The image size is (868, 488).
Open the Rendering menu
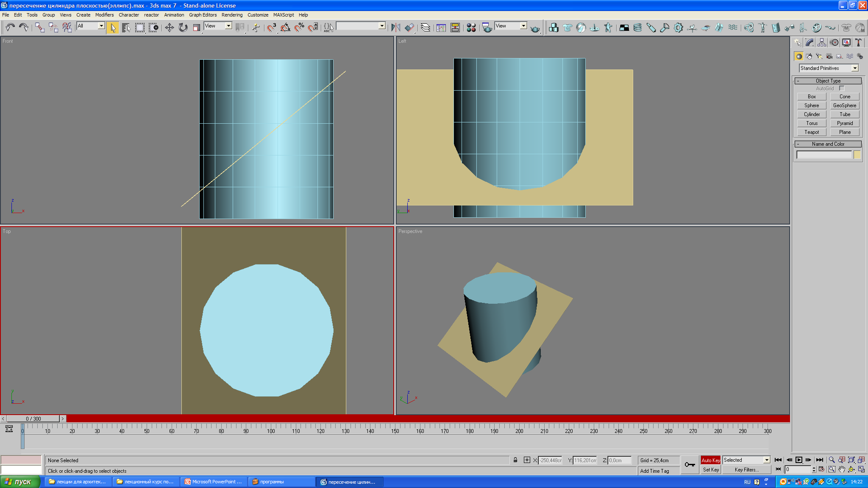coord(232,15)
